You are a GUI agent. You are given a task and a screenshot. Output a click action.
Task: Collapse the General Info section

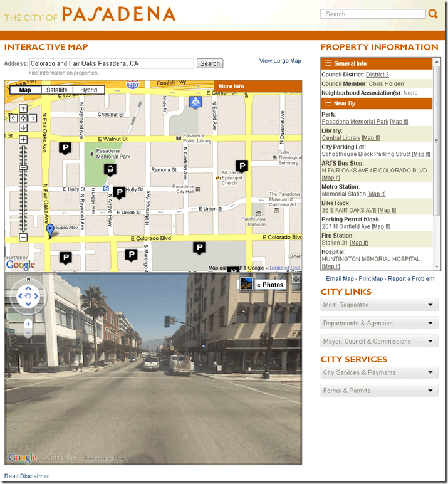[328, 63]
